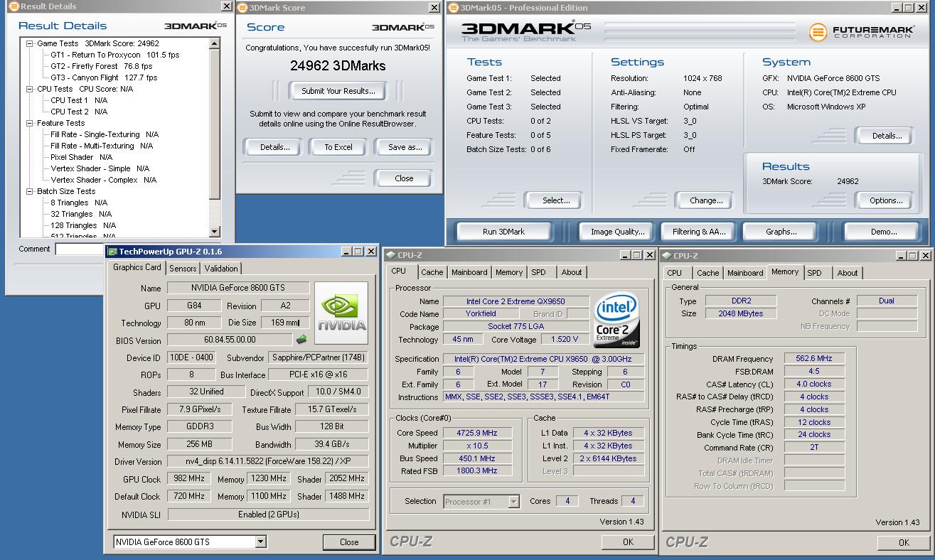Screen dimensions: 935x560
Task: Click the DRAM Frequency 562.6 MHz value
Action: coord(814,359)
